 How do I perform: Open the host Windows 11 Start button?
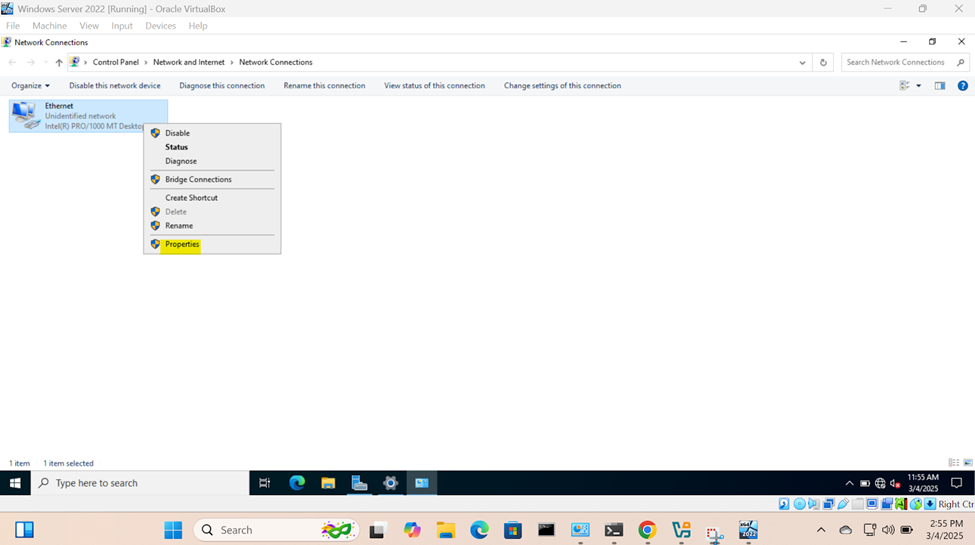173,530
